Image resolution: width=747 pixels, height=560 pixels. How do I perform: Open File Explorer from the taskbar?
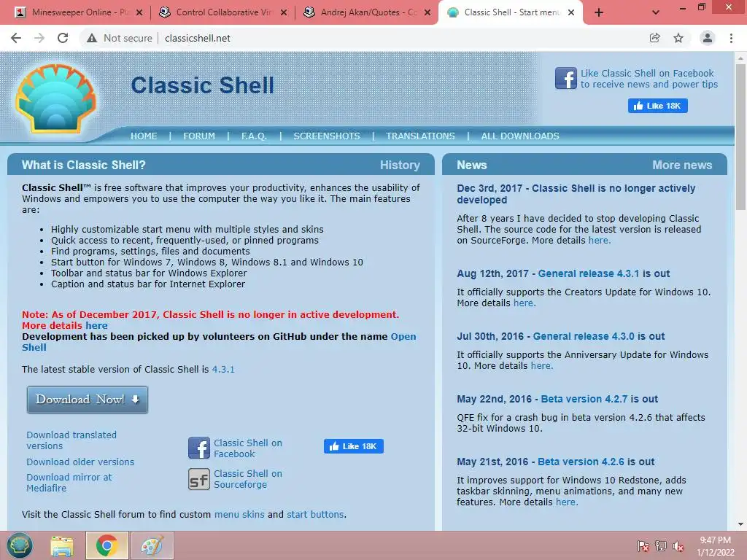coord(62,545)
